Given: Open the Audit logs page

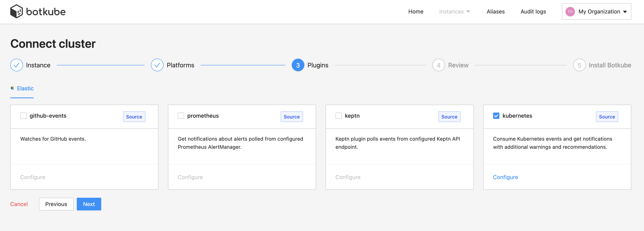Looking at the screenshot, I should coord(533,11).
